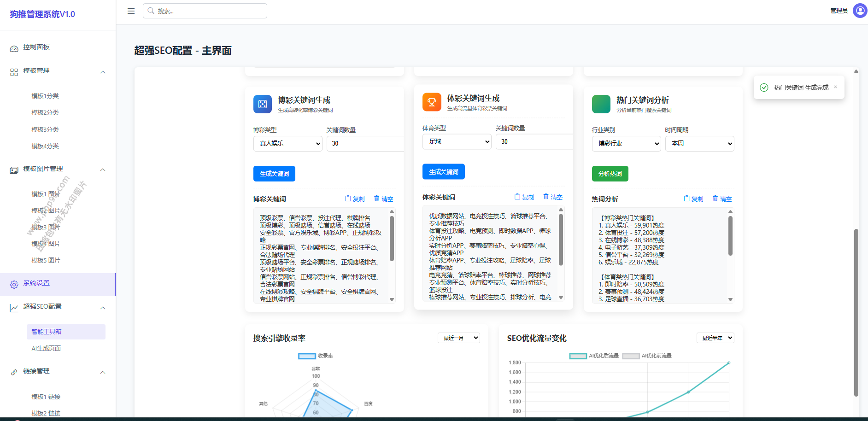Click the green 热门关键词分析 card icon
Screen dimensions: 868x421
click(x=601, y=104)
